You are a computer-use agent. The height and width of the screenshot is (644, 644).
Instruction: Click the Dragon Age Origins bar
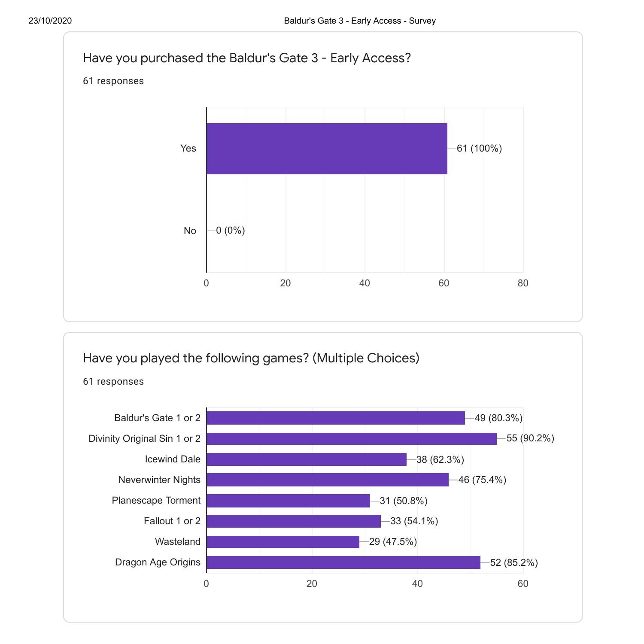tap(343, 562)
